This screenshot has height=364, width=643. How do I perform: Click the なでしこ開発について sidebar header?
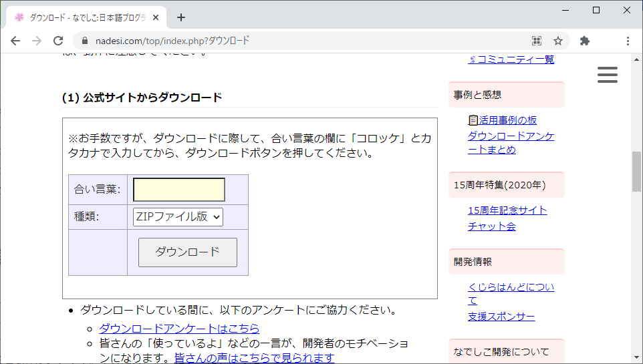coord(507,351)
